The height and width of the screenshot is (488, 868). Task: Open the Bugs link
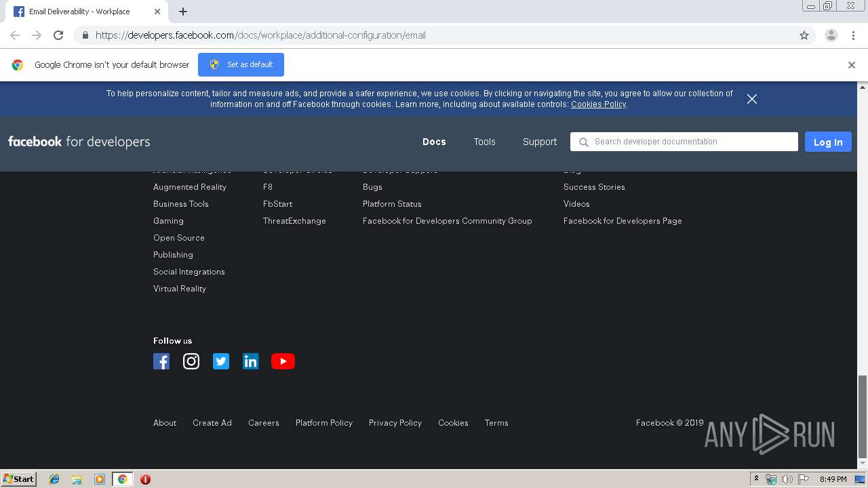[372, 187]
